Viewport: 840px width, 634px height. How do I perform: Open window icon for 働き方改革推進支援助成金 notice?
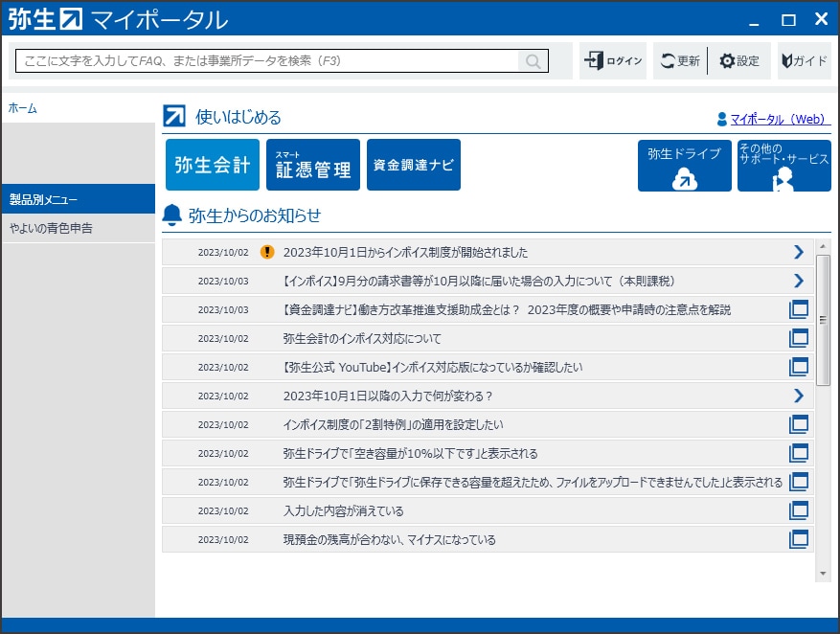tap(798, 309)
